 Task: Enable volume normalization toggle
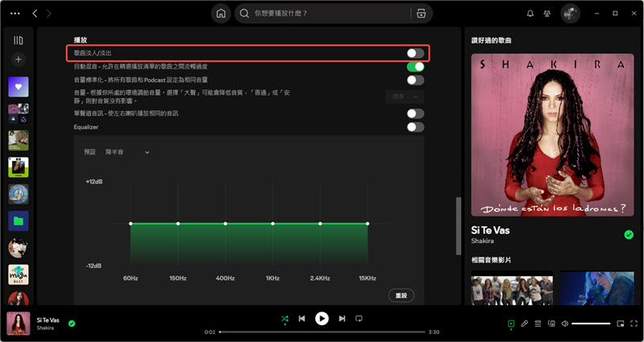pos(415,80)
